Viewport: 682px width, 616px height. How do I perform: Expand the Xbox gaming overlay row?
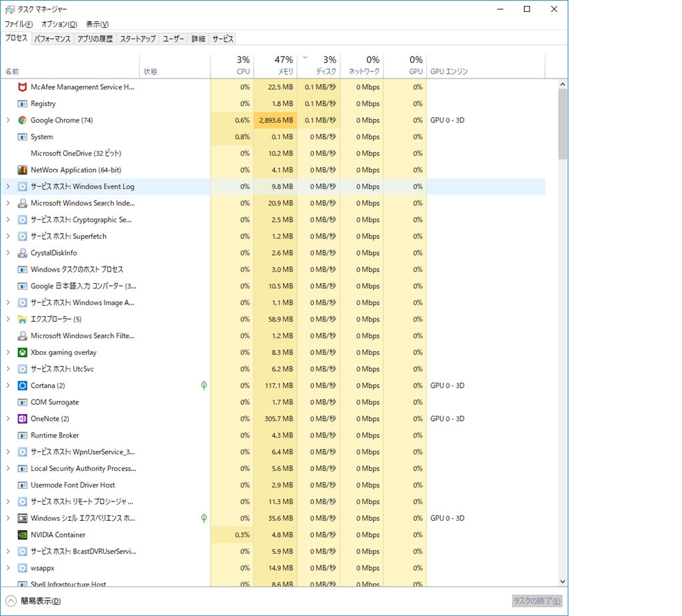point(8,352)
